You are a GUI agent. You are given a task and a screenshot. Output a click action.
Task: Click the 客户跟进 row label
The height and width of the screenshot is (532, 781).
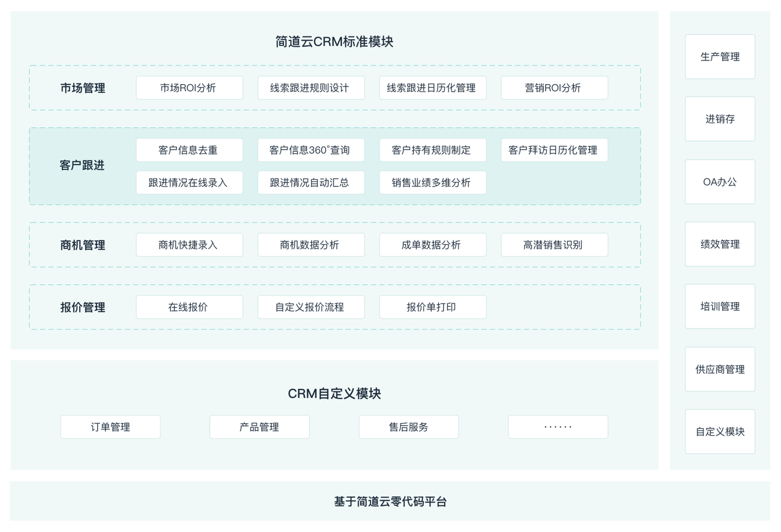coord(82,165)
